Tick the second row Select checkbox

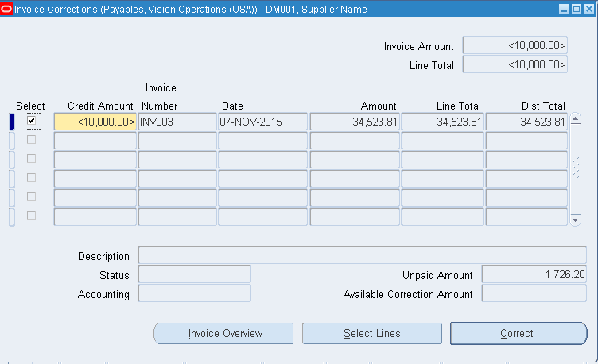pyautogui.click(x=32, y=140)
